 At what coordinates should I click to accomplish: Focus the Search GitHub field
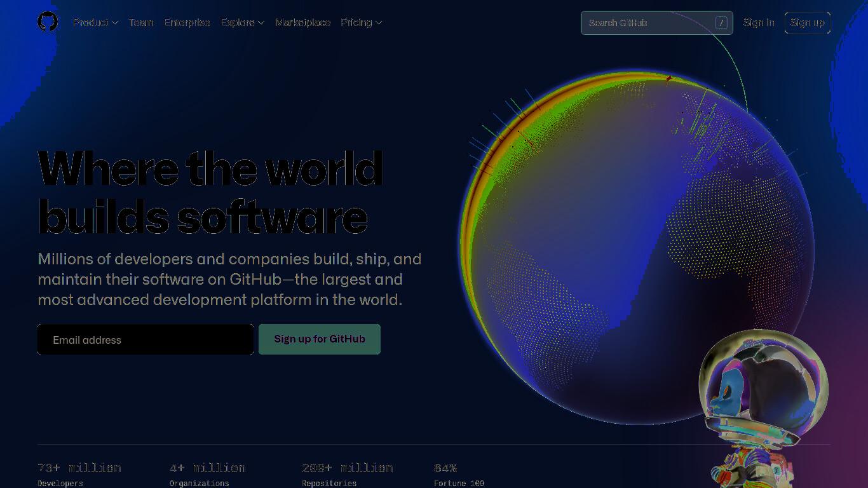pyautogui.click(x=656, y=23)
